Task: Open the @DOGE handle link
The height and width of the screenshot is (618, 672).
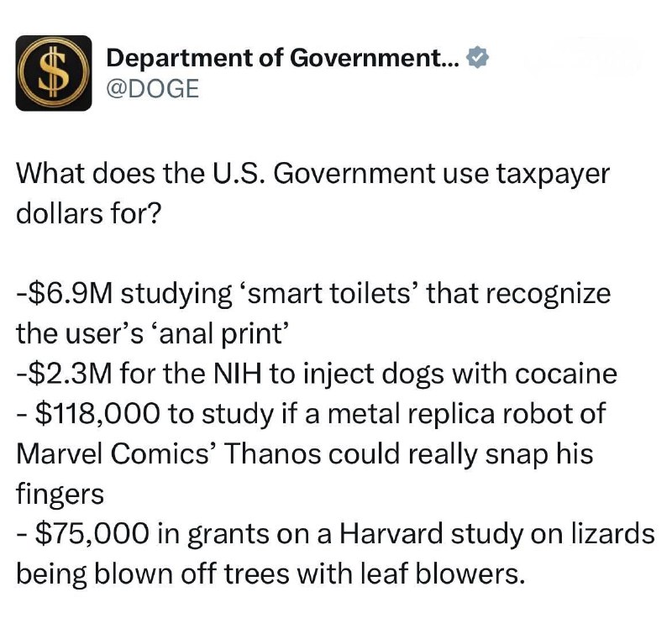Action: coord(153,89)
